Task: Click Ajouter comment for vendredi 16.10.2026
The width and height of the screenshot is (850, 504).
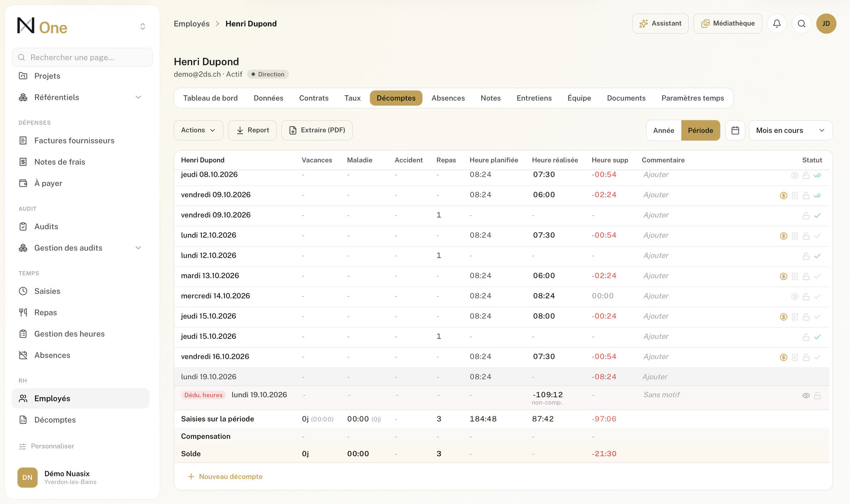Action: point(656,356)
